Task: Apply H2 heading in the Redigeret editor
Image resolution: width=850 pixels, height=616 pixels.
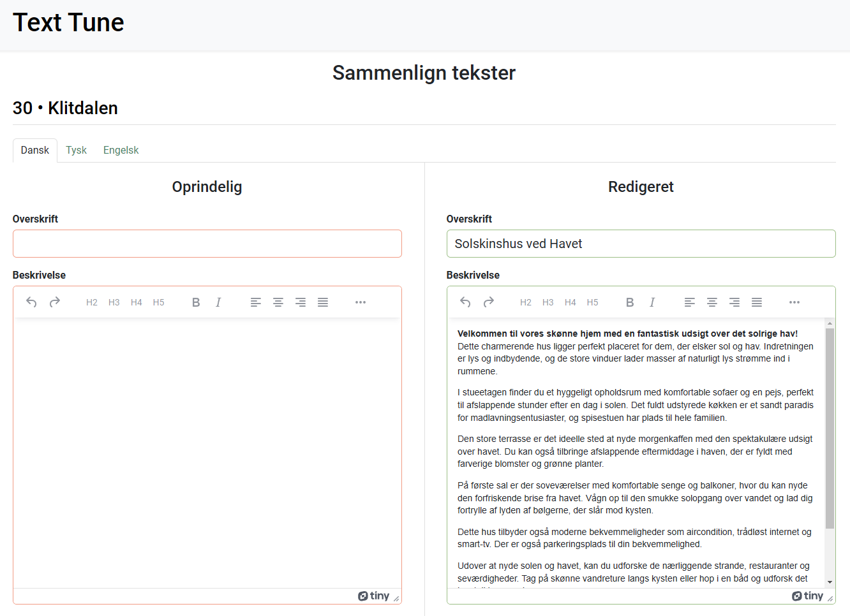Action: [526, 302]
